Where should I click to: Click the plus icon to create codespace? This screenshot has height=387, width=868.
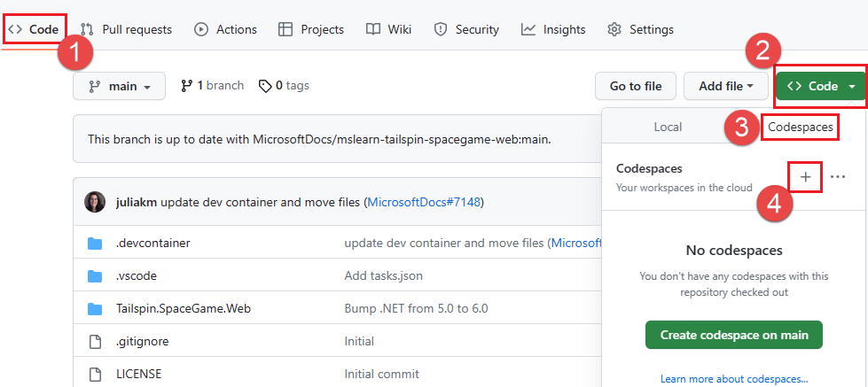805,177
